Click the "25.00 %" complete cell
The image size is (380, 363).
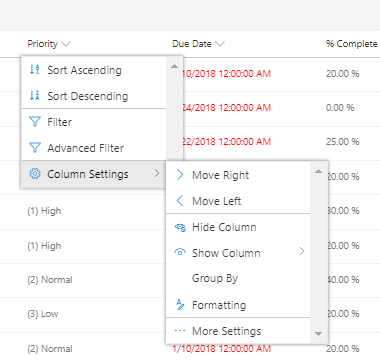tap(343, 142)
